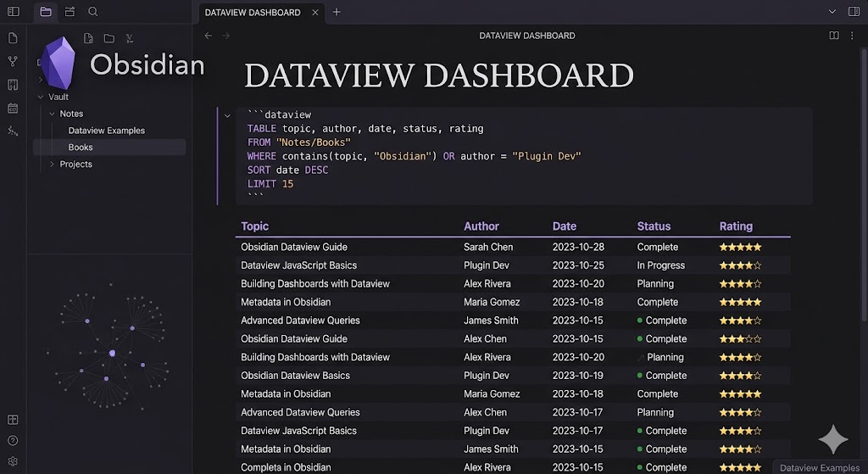The height and width of the screenshot is (474, 868).
Task: Open the Books note in explorer
Action: point(81,148)
